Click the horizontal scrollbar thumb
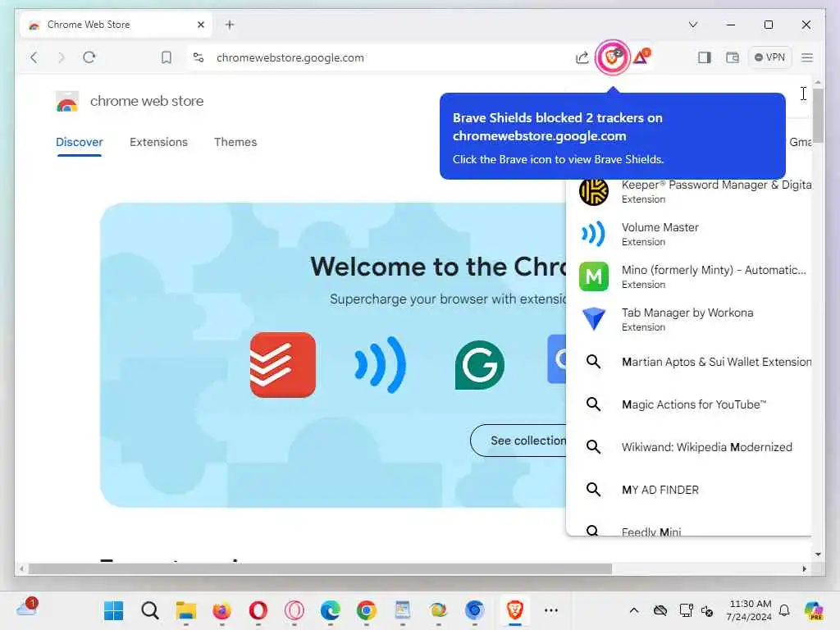Screen dimensions: 840x630 coord(320,568)
